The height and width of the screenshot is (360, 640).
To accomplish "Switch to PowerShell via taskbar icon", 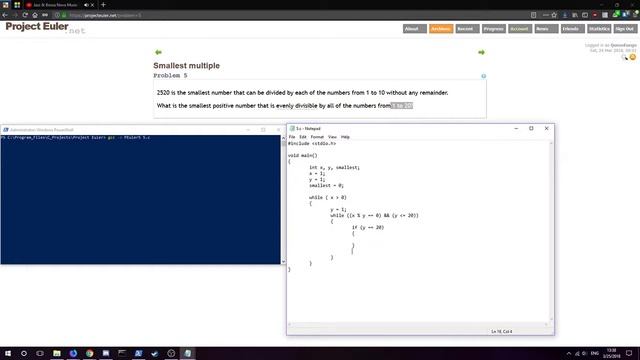I will 138,353.
